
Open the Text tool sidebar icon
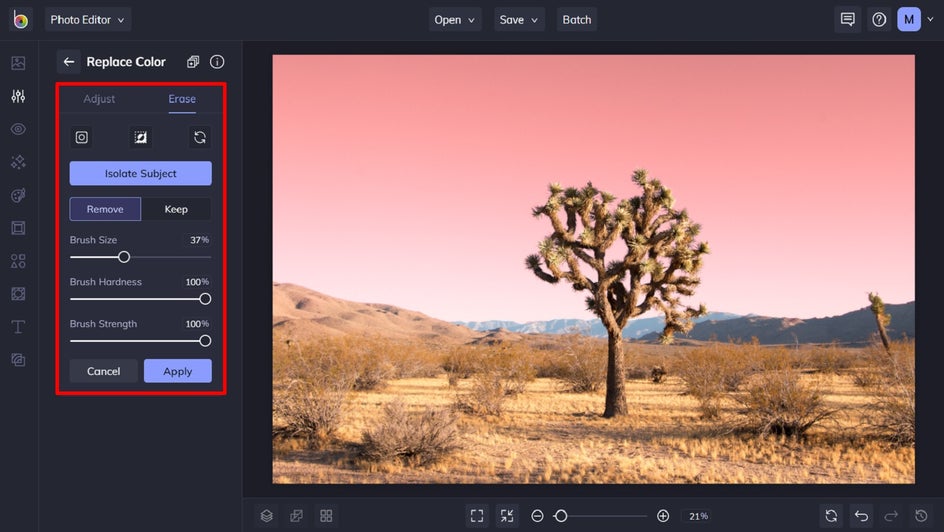click(18, 327)
